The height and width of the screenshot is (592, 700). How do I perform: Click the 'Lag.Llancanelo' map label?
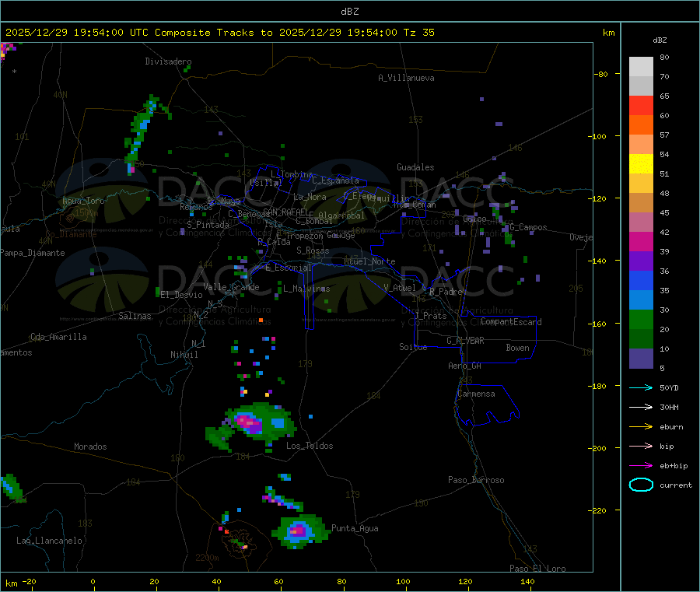[x=49, y=541]
